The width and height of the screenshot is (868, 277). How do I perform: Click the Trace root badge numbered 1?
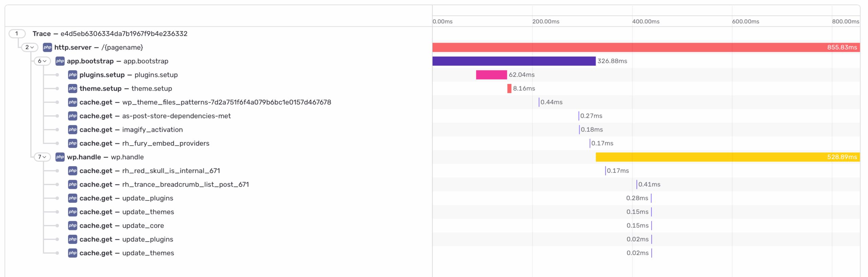point(17,34)
